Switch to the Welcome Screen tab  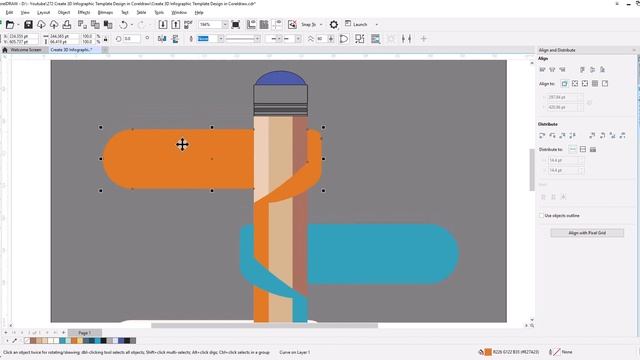pos(26,50)
